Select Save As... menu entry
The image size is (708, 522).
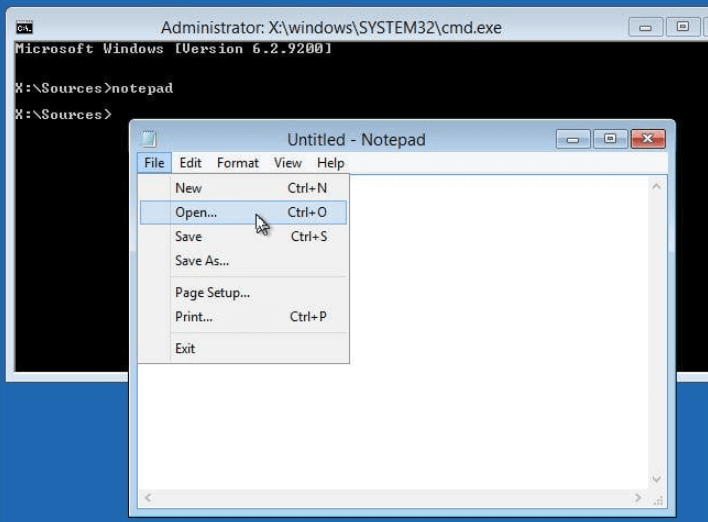(243, 261)
